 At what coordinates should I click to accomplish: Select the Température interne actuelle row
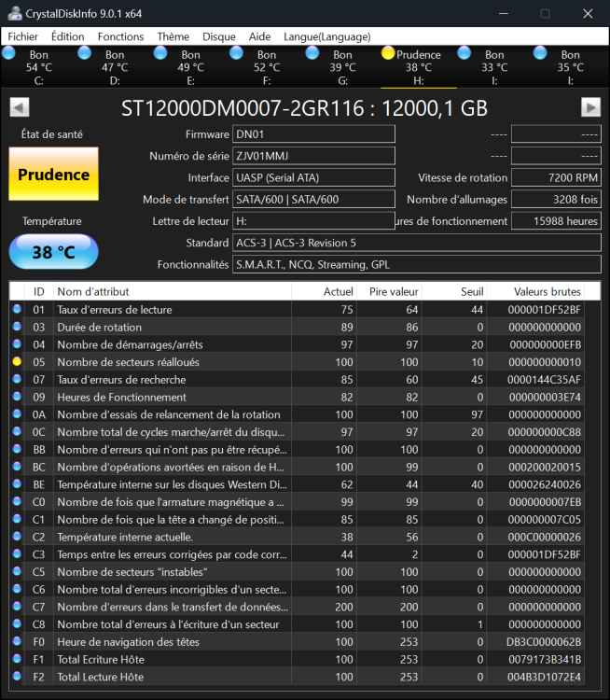173,537
